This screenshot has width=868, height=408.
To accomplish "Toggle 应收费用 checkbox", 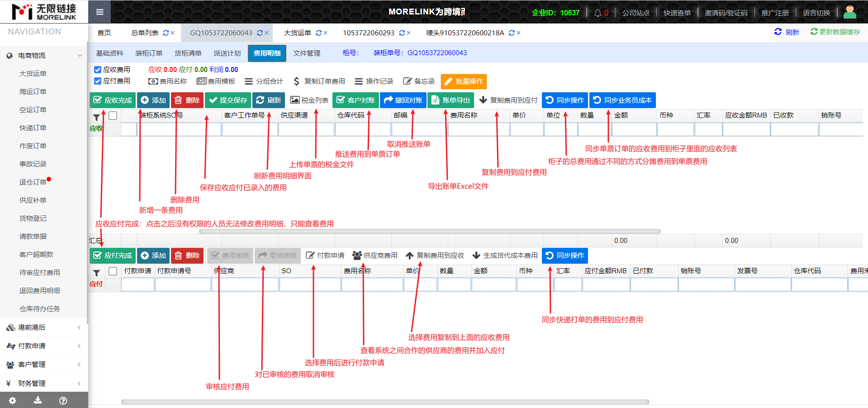I will point(97,70).
